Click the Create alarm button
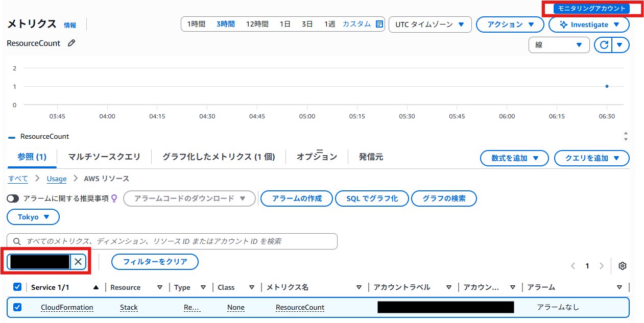644x323 pixels. click(x=297, y=198)
